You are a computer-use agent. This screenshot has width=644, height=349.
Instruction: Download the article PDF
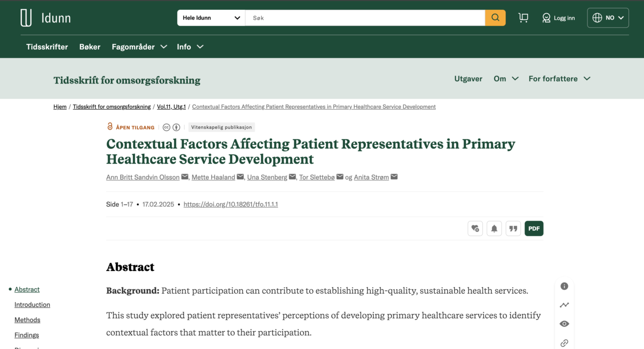(534, 228)
